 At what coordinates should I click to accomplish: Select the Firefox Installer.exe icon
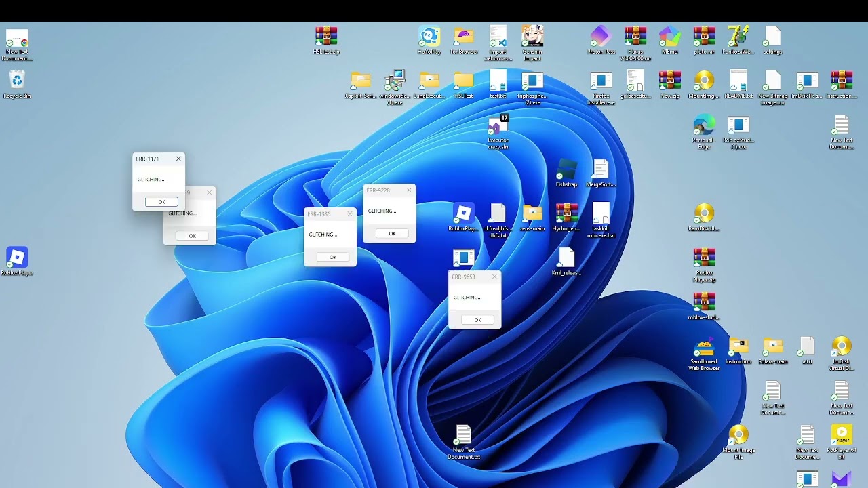click(x=601, y=88)
